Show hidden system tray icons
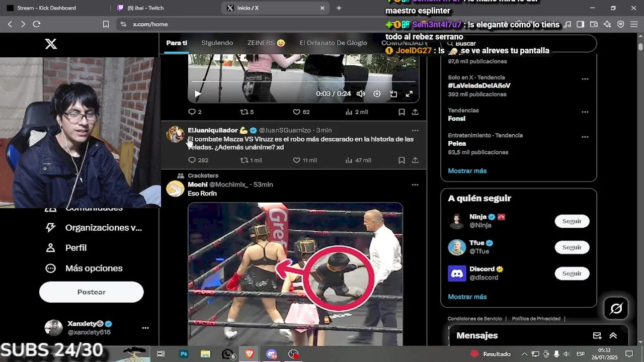644x362 pixels. (x=524, y=354)
